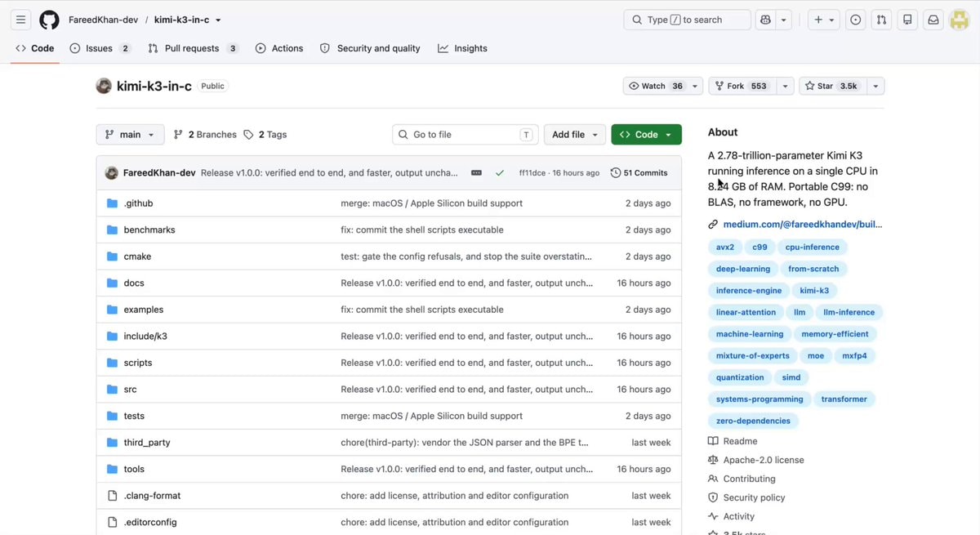This screenshot has width=980, height=535.
Task: Open the src folder
Action: [x=130, y=390]
